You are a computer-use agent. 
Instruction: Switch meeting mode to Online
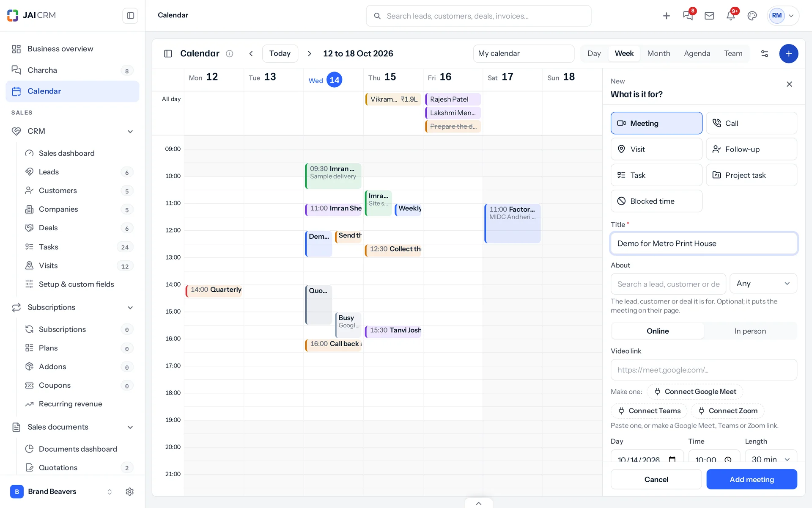[x=658, y=331]
